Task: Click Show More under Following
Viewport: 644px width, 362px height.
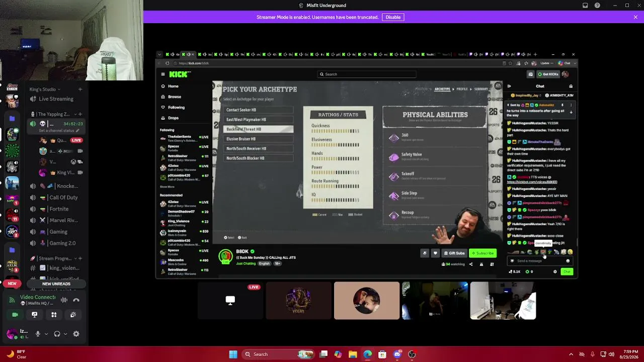Action: 168,187
